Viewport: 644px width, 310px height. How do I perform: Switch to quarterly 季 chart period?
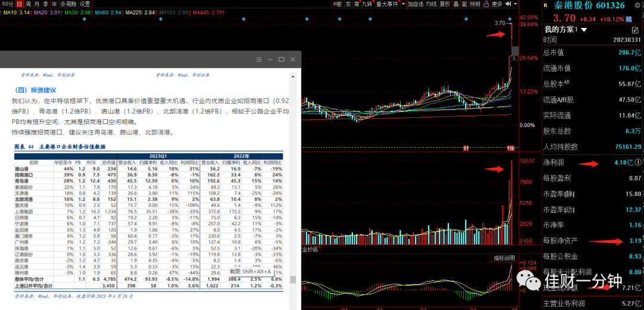[x=45, y=4]
